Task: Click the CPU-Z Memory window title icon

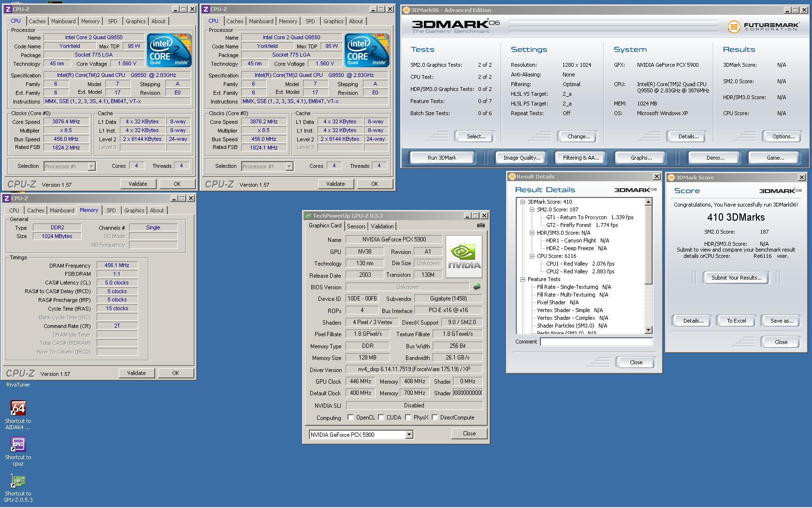Action: (7, 198)
